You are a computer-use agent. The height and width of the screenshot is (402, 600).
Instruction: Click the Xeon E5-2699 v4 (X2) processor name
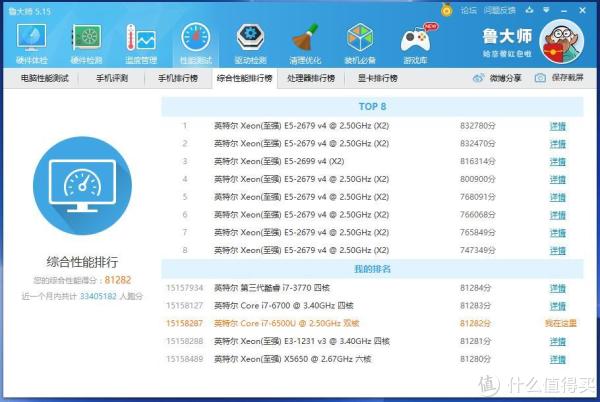(279, 161)
